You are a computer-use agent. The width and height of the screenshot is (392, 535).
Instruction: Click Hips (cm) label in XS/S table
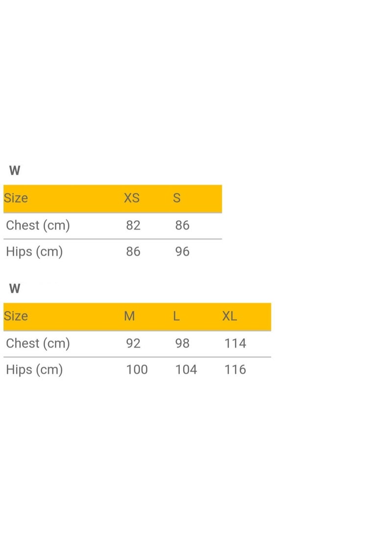[34, 252]
